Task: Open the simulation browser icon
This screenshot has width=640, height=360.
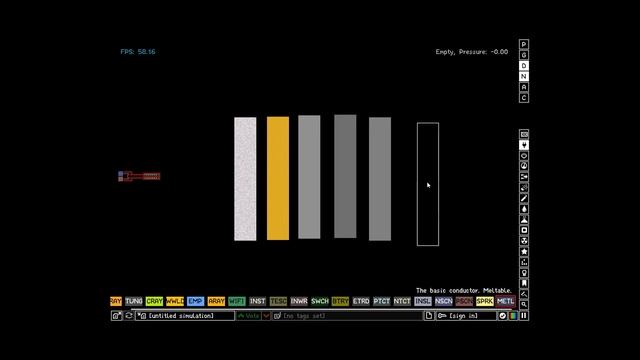Action: tap(116, 316)
